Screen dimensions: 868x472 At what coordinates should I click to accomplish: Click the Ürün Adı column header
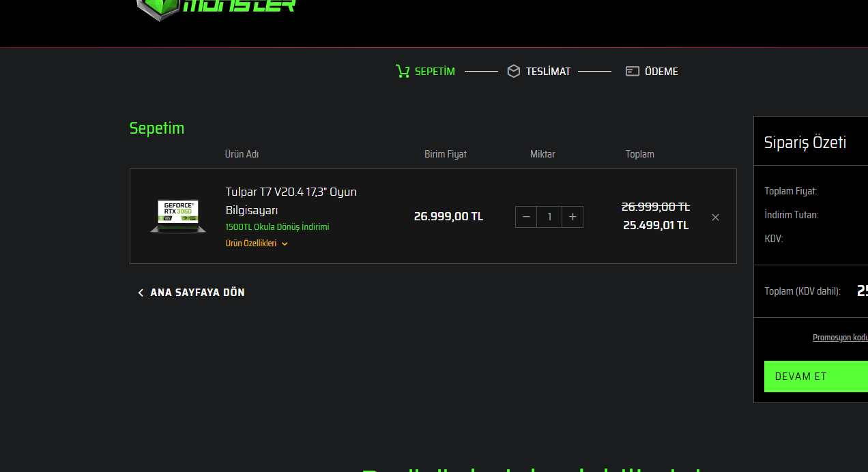pyautogui.click(x=242, y=154)
